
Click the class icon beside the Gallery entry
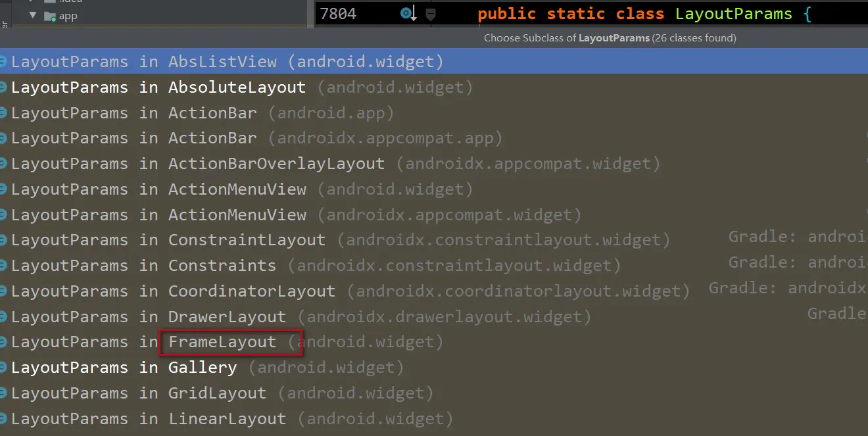coord(3,368)
